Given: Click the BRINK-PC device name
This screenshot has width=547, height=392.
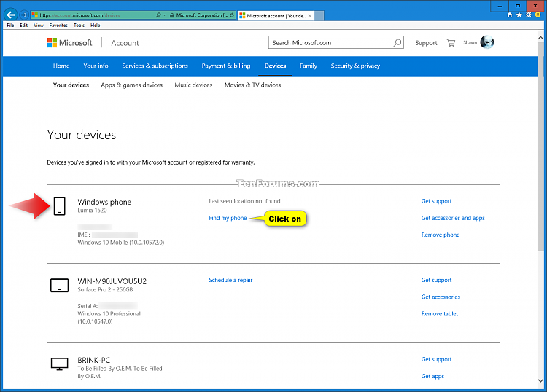Looking at the screenshot, I should coord(93,360).
